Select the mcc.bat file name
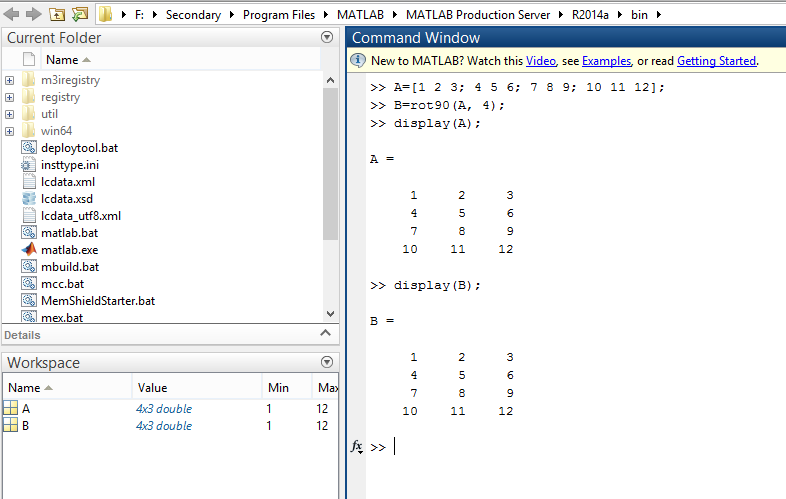Image resolution: width=786 pixels, height=499 pixels. (x=63, y=284)
